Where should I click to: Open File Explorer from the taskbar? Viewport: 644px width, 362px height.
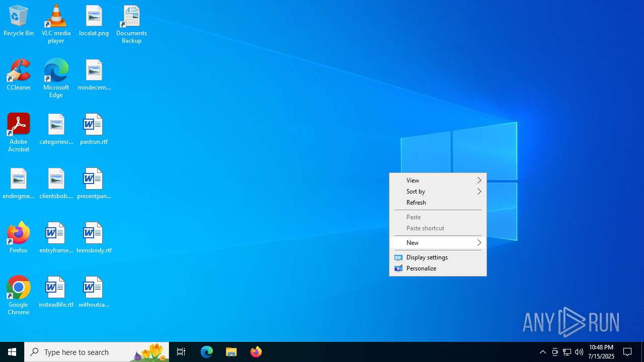[x=231, y=352]
